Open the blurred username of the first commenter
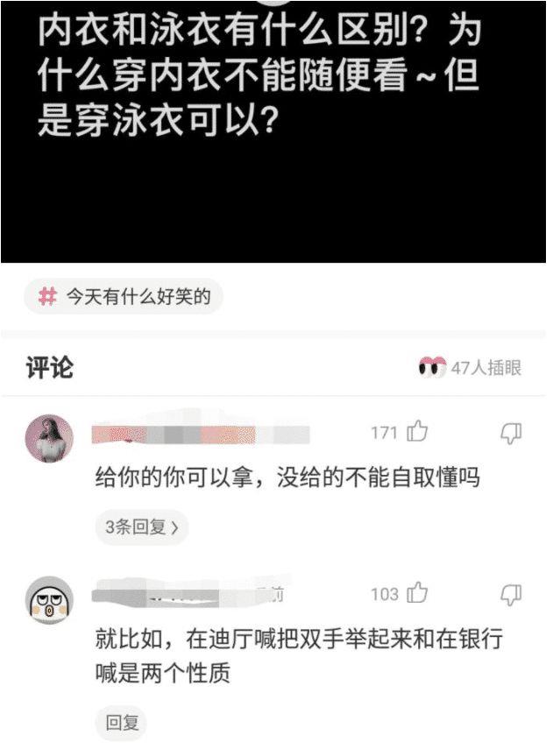Screen dimensions: 560x749 201,435
